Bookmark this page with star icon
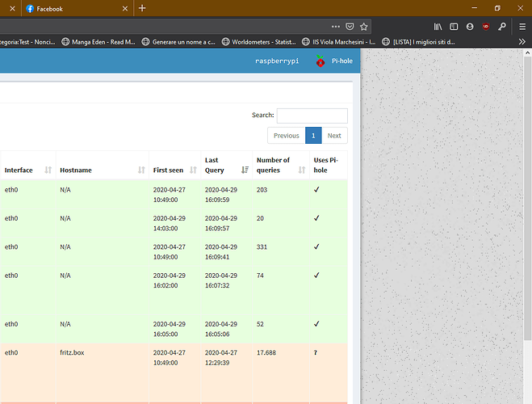This screenshot has height=404, width=532. point(364,26)
